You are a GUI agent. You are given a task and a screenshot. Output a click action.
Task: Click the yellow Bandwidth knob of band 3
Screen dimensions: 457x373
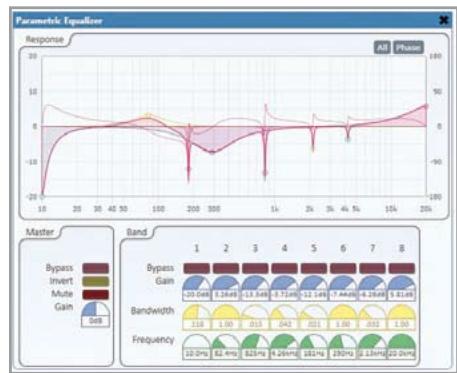[x=255, y=311]
